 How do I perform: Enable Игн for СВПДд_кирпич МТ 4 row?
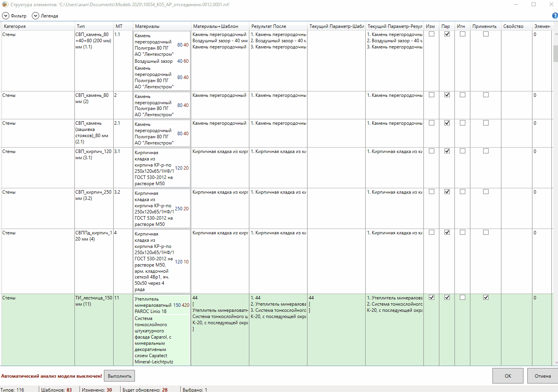[463, 232]
